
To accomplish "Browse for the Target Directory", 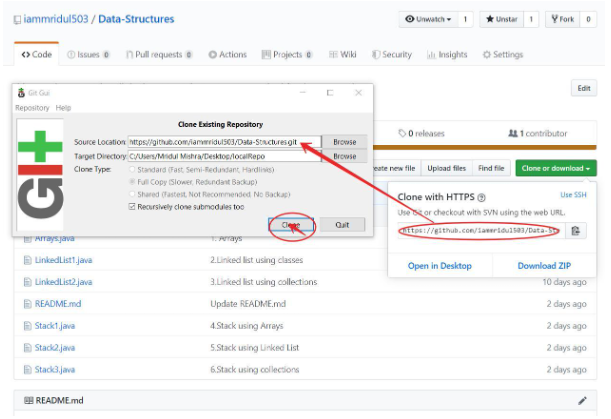I will click(344, 156).
